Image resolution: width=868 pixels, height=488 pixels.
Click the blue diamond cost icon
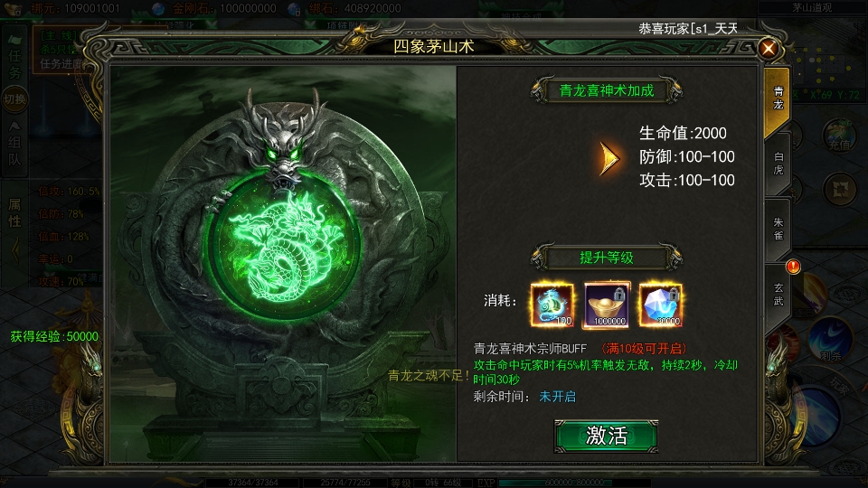[660, 305]
